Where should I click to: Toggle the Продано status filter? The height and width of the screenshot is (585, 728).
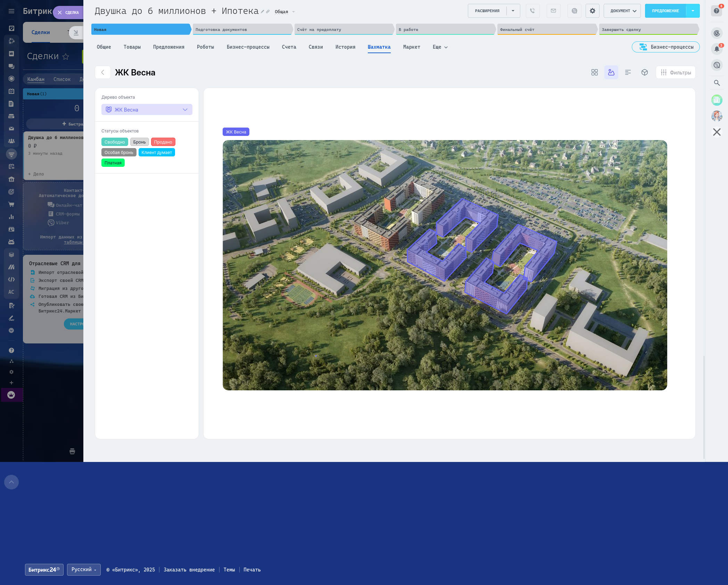[x=163, y=142]
